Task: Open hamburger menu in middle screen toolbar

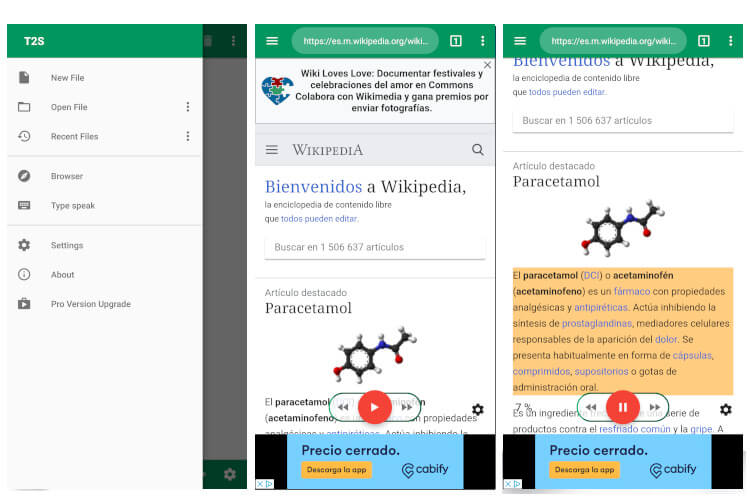Action: (x=272, y=41)
